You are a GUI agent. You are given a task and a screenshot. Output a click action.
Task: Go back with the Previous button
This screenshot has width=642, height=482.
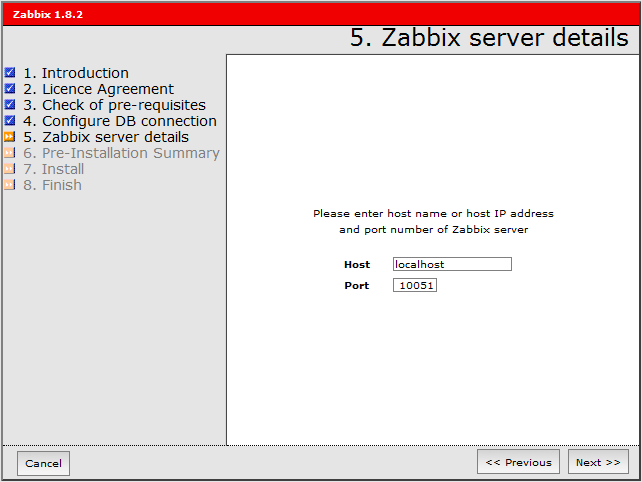point(518,462)
